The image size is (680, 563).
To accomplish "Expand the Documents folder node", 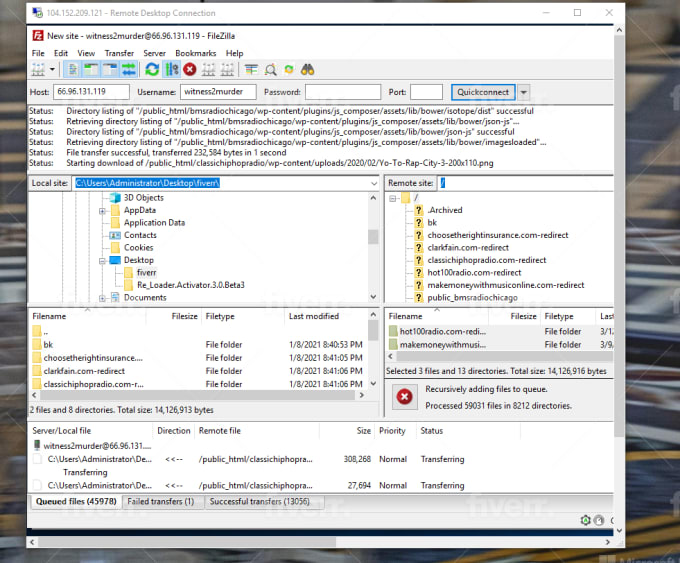I will click(102, 298).
